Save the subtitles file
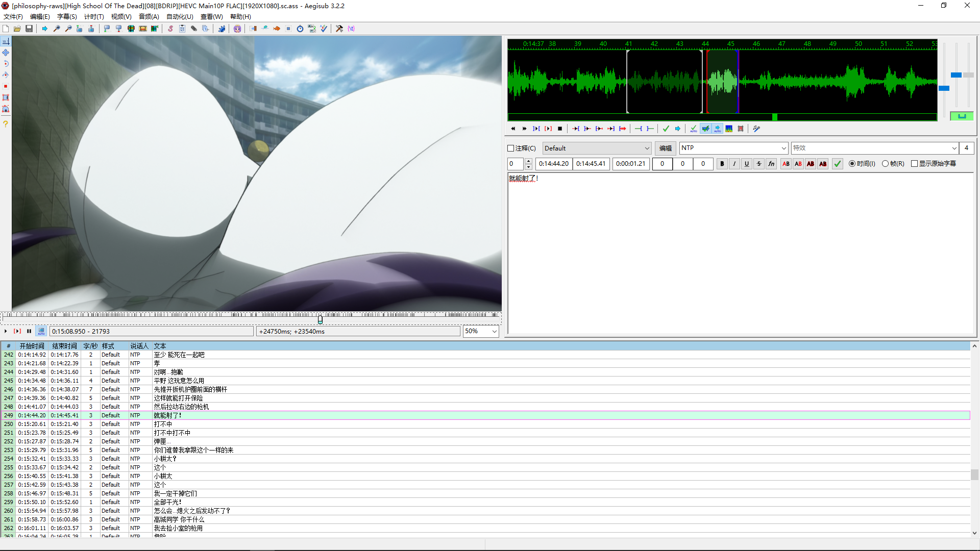Image resolution: width=980 pixels, height=551 pixels. [x=29, y=29]
